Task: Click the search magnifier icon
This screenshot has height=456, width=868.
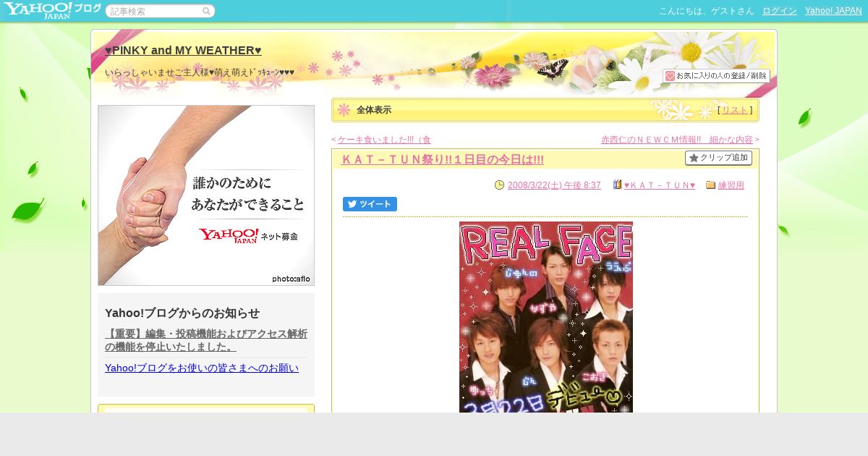Action: coord(206,12)
